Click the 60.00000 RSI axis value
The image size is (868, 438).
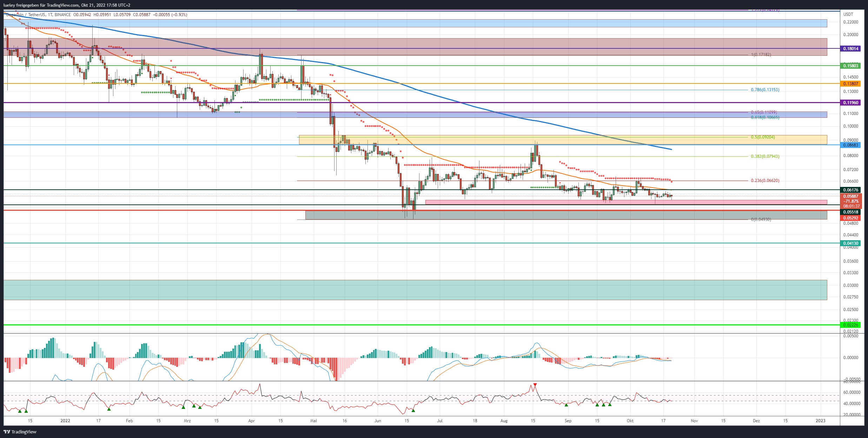point(852,392)
